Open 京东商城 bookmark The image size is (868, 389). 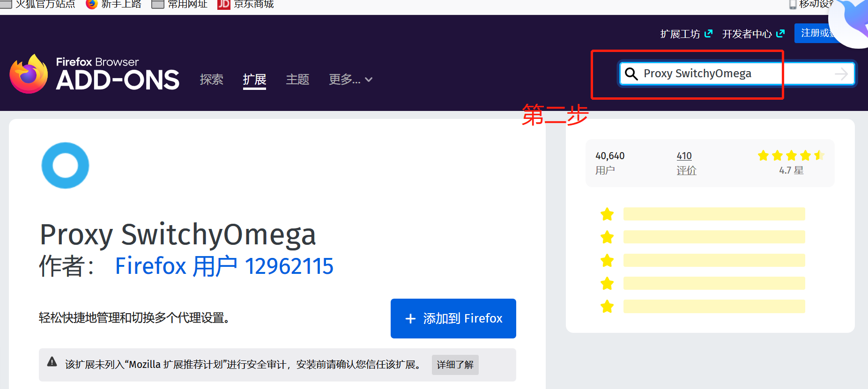click(246, 4)
